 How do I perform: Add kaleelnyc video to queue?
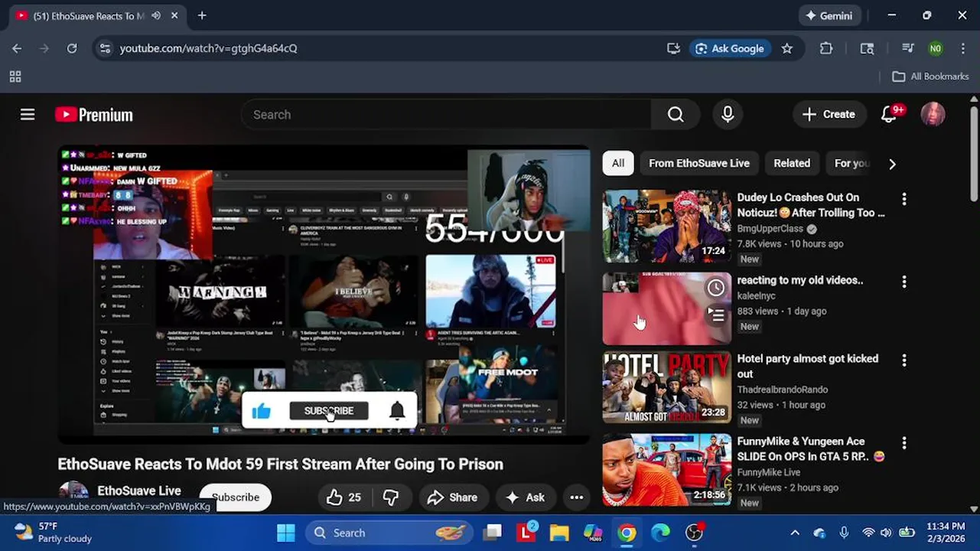pos(716,315)
